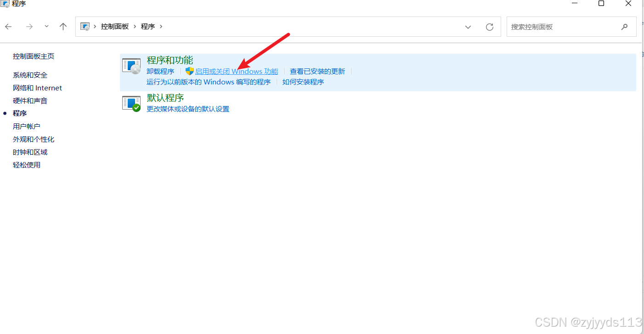
Task: Open 硬件和声音 category
Action: point(30,100)
